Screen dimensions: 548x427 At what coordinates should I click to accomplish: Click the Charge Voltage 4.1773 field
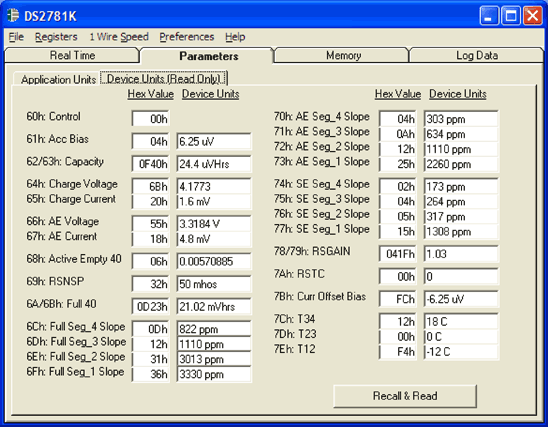(x=214, y=186)
